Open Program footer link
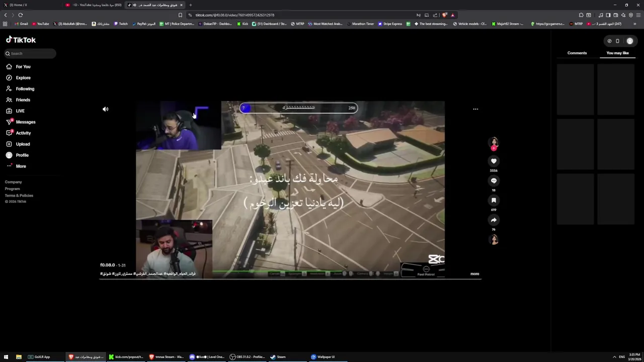This screenshot has height=362, width=644. (x=12, y=189)
